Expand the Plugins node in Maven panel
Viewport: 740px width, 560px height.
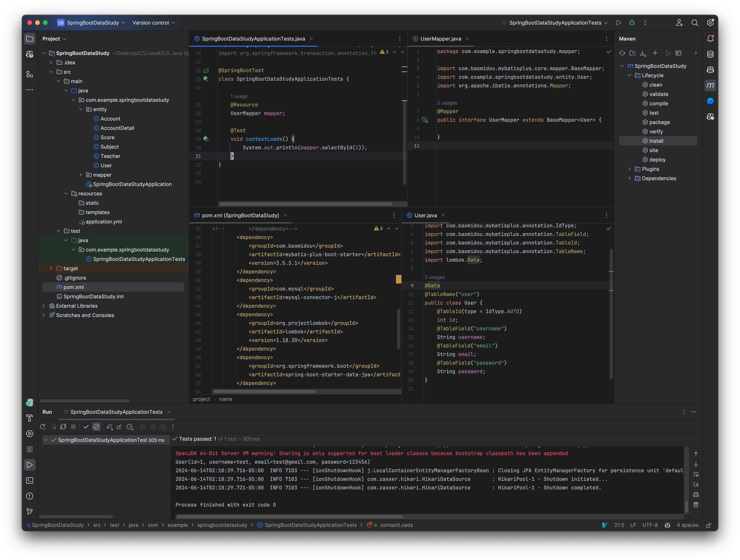click(x=629, y=169)
